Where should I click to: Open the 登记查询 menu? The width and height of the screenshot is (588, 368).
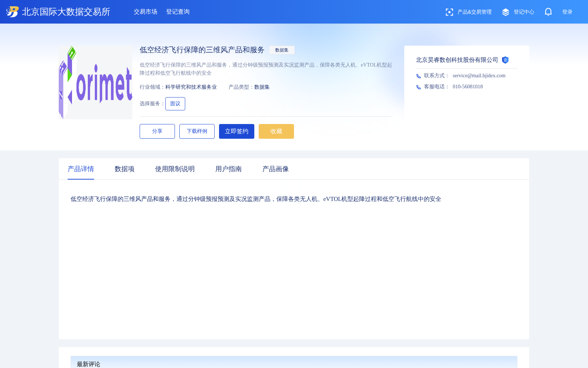point(178,12)
